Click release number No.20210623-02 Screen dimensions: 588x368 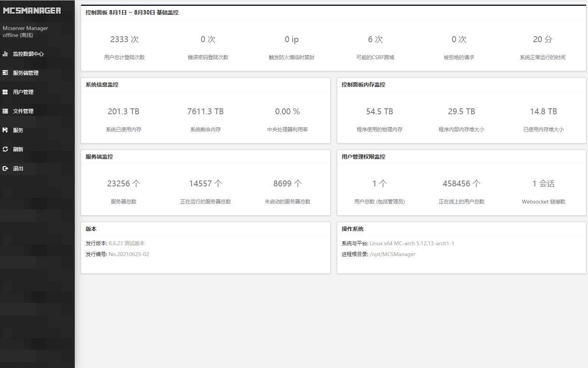tap(129, 254)
